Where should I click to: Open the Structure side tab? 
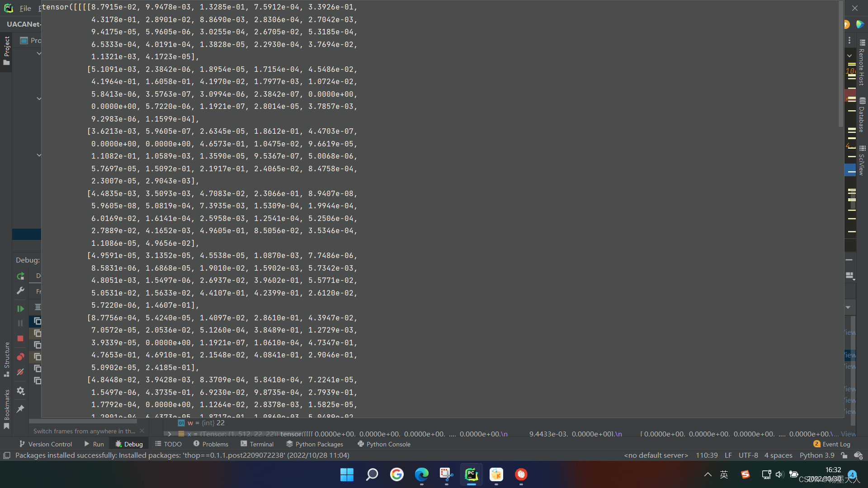coord(6,359)
